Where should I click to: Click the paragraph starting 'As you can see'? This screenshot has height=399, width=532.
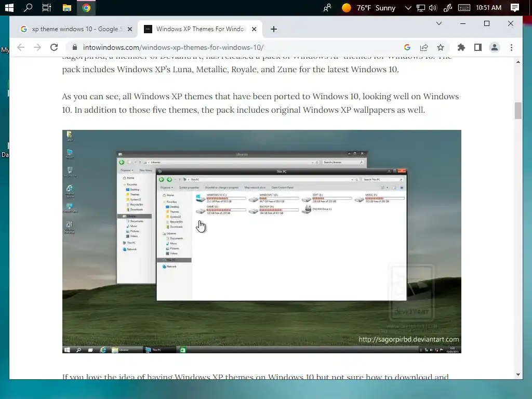tap(260, 103)
